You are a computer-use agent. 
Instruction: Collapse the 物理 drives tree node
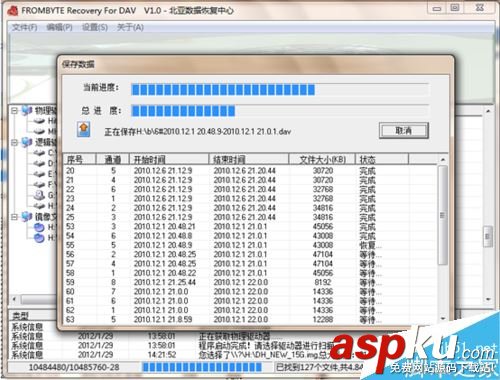[14, 110]
